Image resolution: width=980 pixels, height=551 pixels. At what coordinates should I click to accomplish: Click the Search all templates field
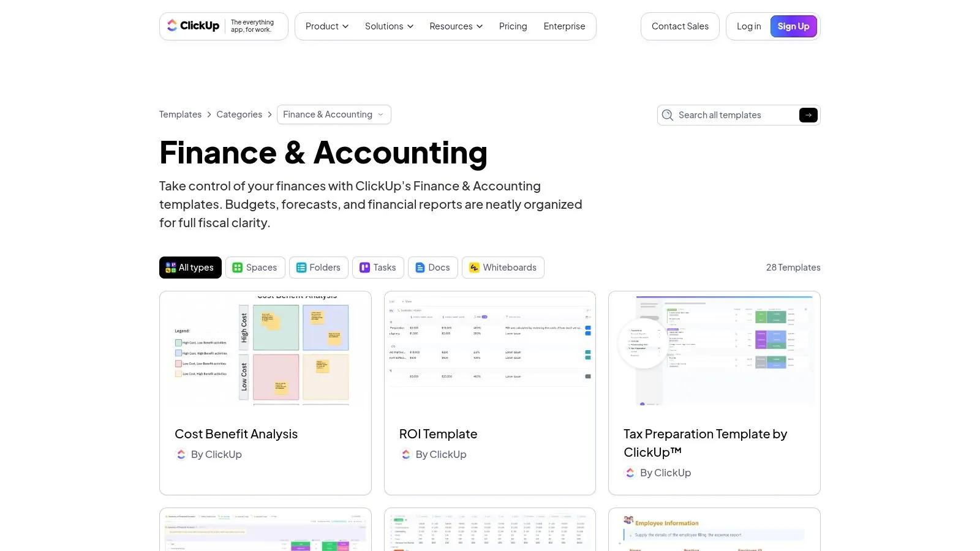(735, 115)
